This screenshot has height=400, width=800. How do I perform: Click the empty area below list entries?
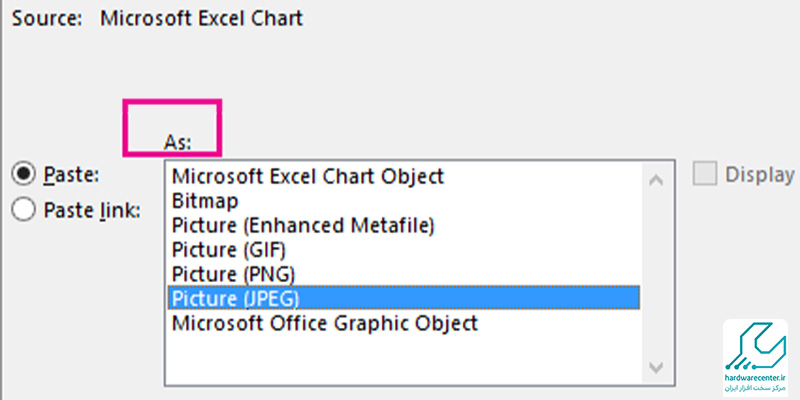404,358
